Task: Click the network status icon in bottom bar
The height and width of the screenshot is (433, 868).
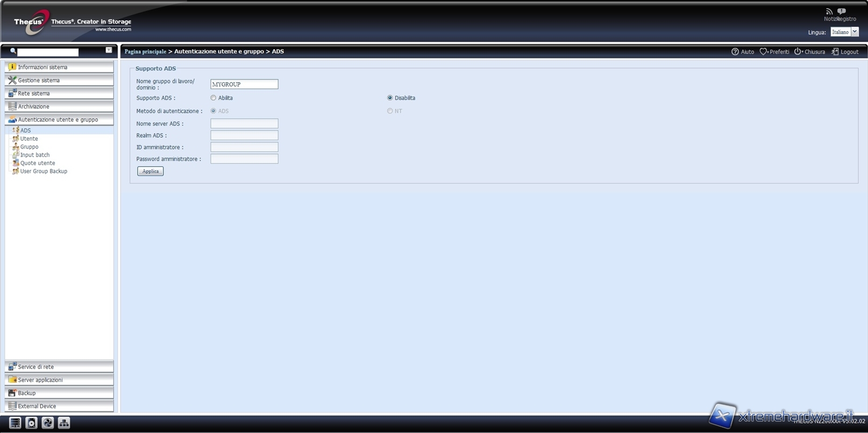Action: [64, 423]
